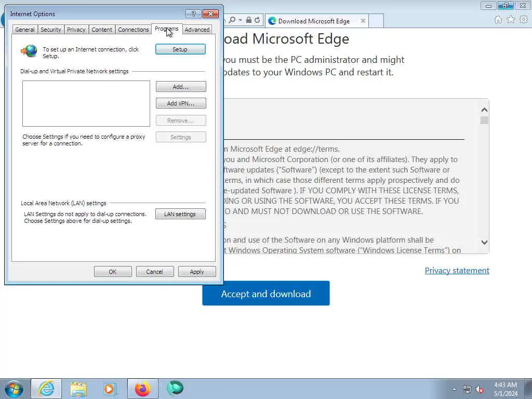Image resolution: width=532 pixels, height=399 pixels.
Task: Click the license terms scroll up arrow
Action: point(484,110)
